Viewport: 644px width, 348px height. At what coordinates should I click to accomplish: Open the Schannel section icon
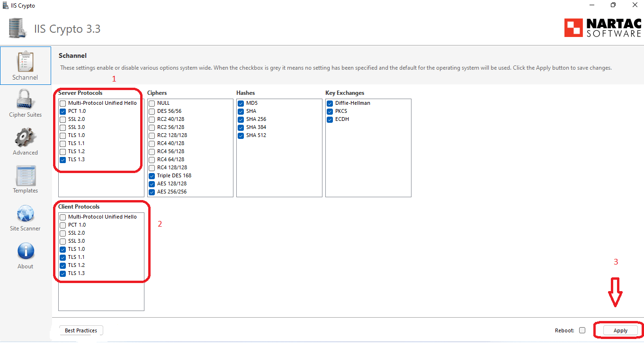(26, 62)
